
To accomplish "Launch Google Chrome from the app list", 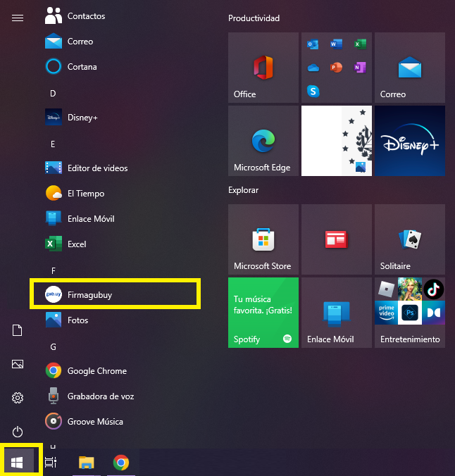I will click(116, 370).
